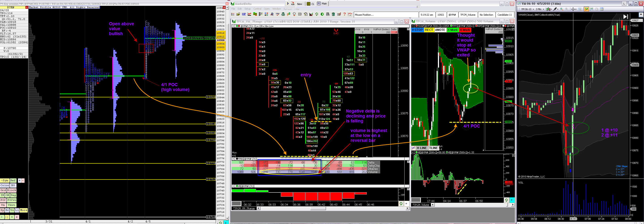Select the *TFCM_YM_7Range chart tab
The width and height of the screenshot is (644, 224).
(x=244, y=208)
